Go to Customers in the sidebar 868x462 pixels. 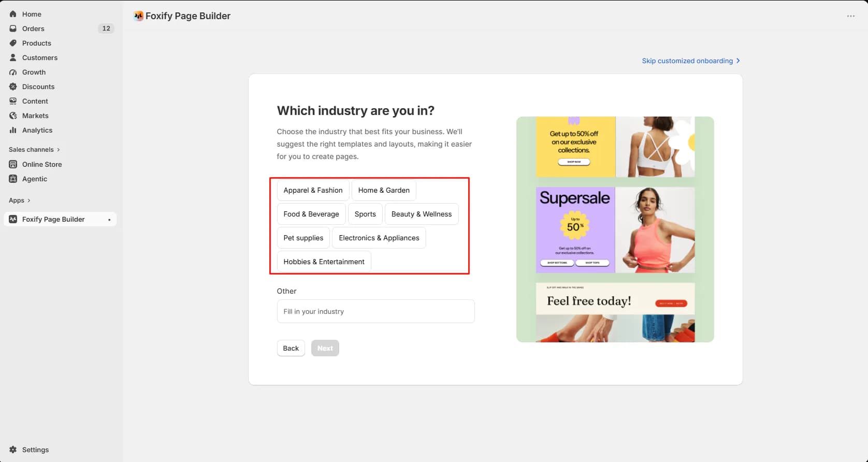click(x=61, y=57)
